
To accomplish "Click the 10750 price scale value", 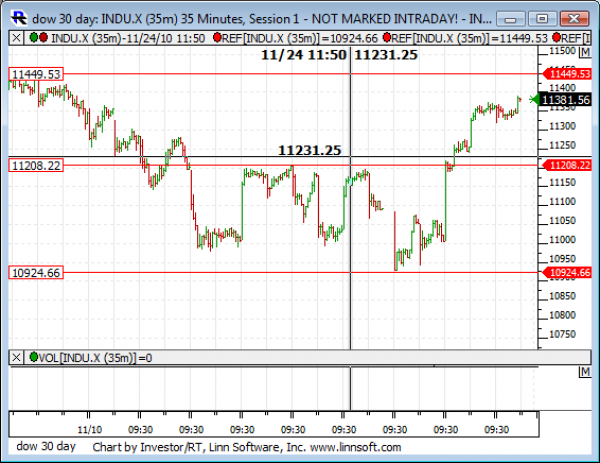I will [x=562, y=334].
